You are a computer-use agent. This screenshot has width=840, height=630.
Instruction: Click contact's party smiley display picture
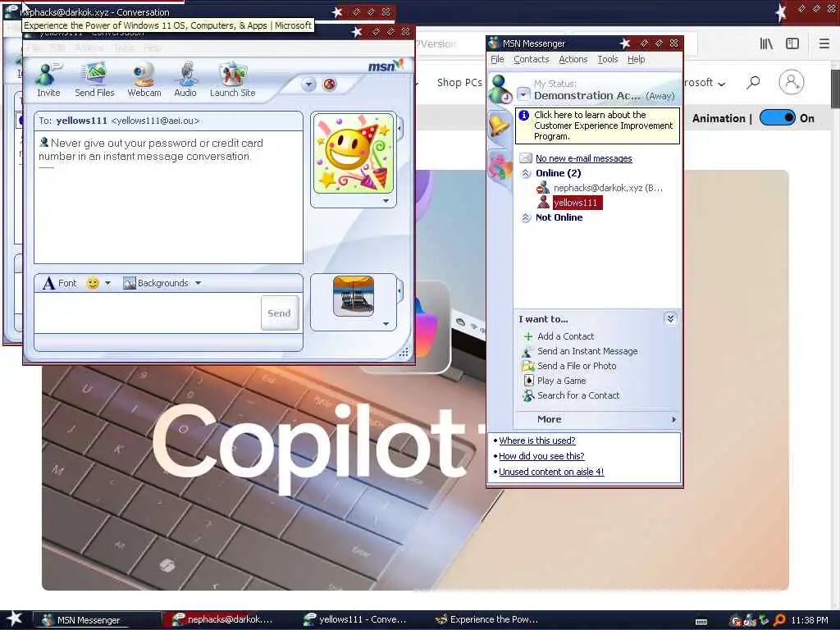click(353, 153)
